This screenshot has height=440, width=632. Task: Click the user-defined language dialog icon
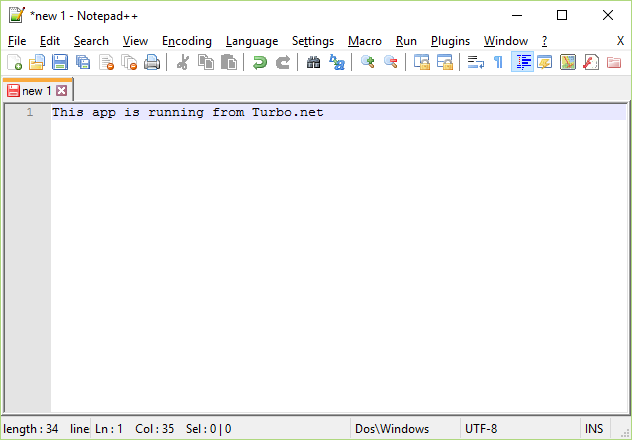[545, 62]
